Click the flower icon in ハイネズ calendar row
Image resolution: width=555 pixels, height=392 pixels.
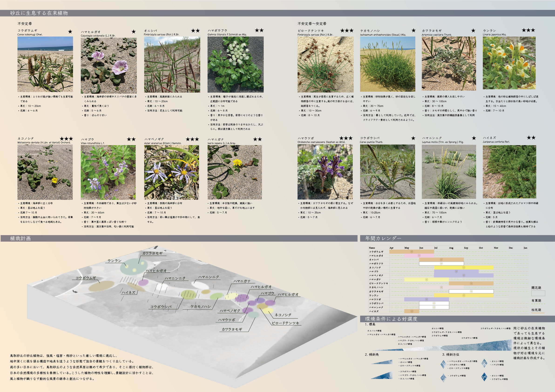[x=412, y=311]
